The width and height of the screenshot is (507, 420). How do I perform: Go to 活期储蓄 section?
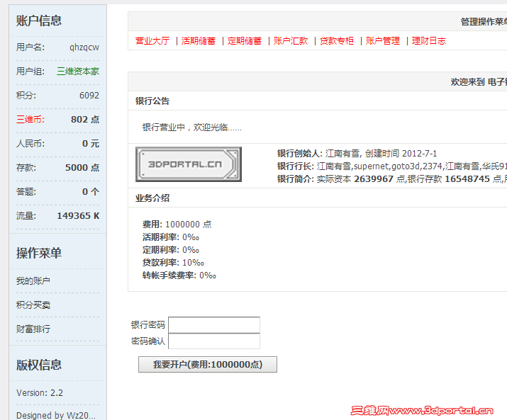click(x=199, y=40)
